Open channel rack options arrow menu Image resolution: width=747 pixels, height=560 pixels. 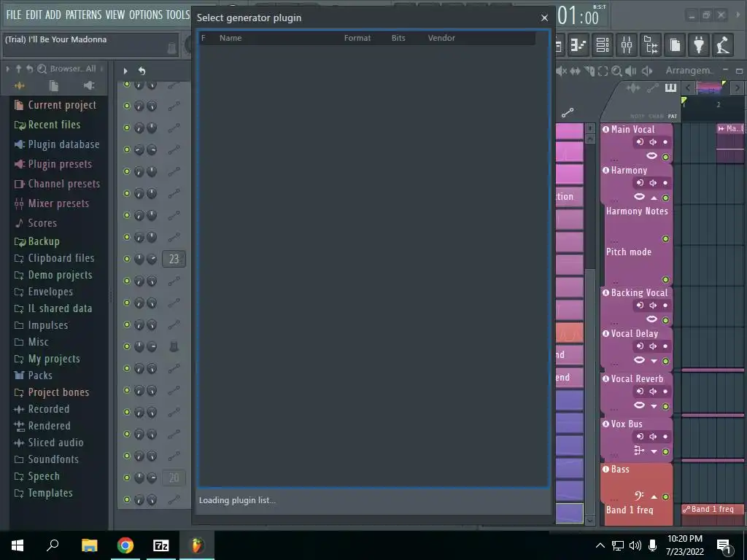tap(125, 71)
